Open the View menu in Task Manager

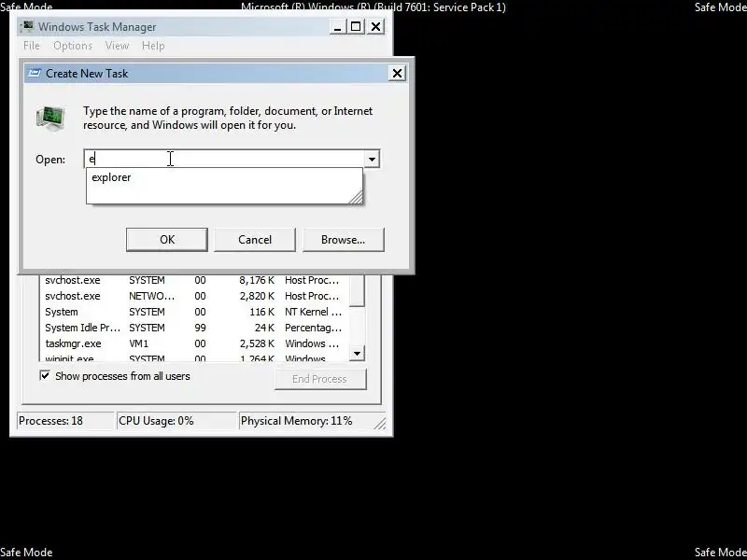click(x=117, y=46)
